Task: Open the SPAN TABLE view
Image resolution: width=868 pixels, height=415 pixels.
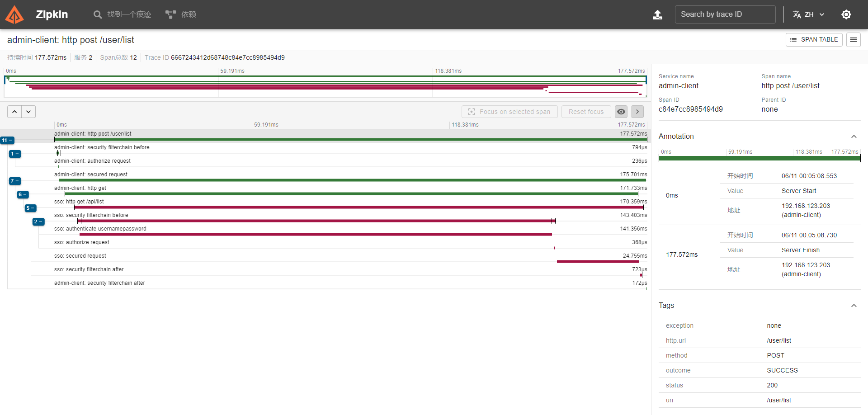Action: (814, 40)
